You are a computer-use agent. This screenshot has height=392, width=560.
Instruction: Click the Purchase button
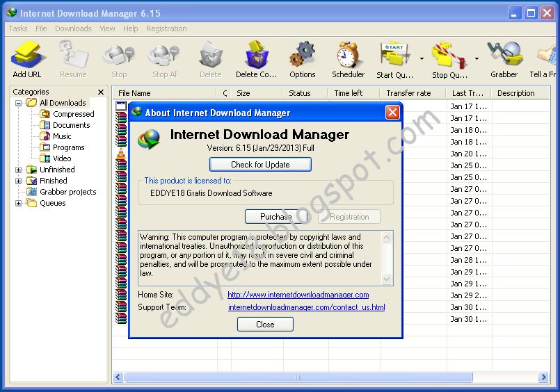276,217
